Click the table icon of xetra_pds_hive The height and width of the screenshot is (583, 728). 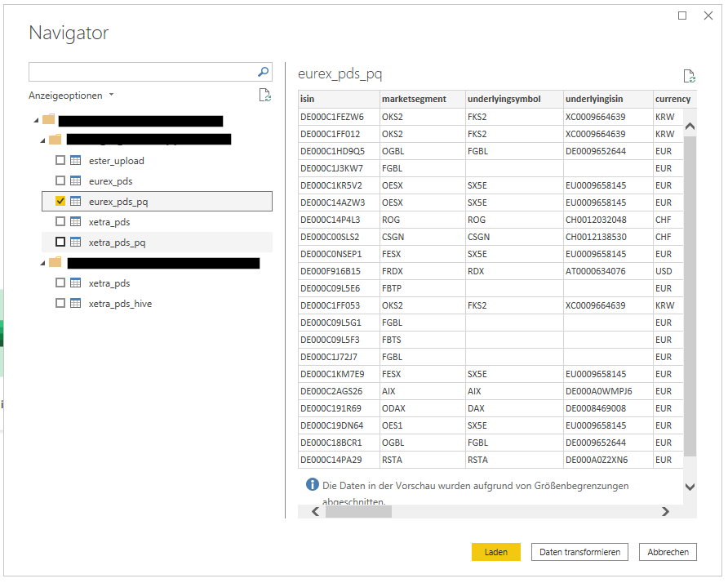(x=75, y=304)
